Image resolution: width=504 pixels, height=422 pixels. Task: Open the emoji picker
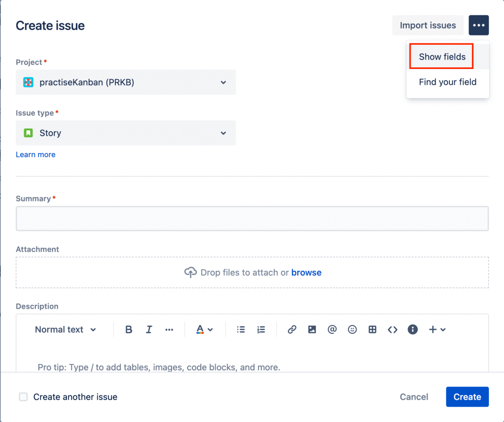[x=352, y=330]
